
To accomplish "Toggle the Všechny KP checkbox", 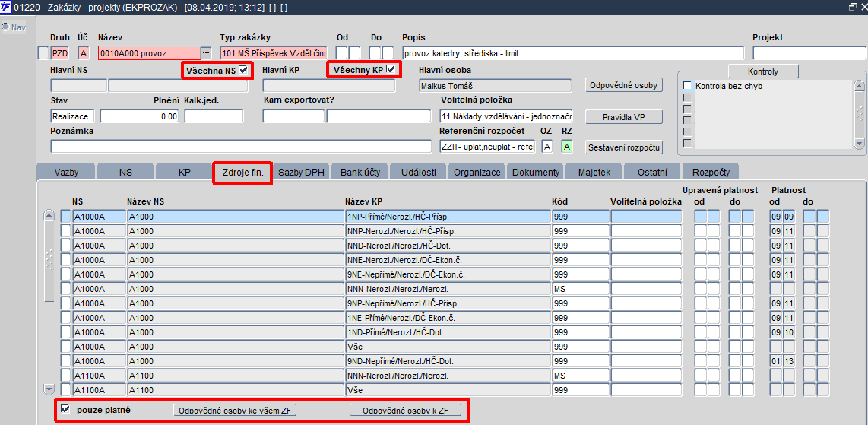I will [391, 70].
